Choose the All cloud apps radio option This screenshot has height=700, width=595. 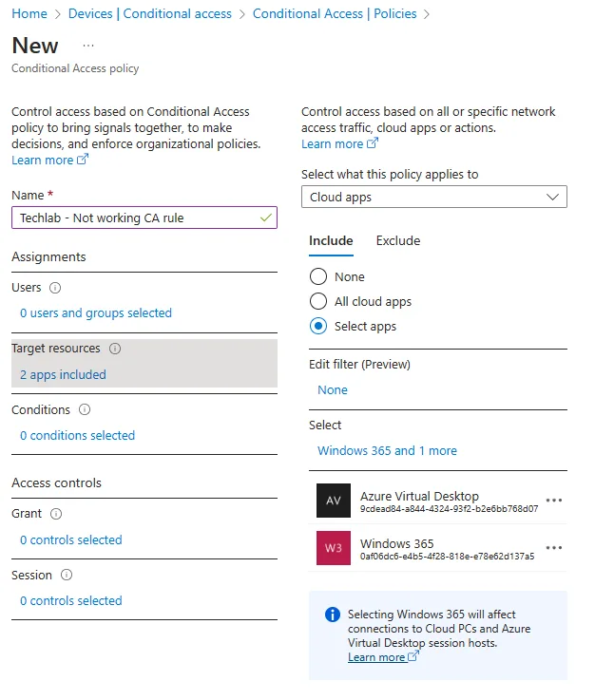click(319, 302)
